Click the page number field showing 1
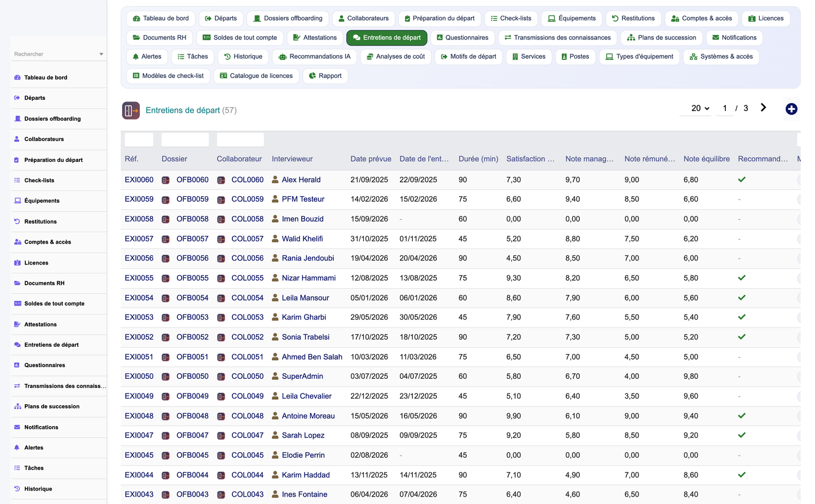Image resolution: width=815 pixels, height=504 pixels. point(725,108)
